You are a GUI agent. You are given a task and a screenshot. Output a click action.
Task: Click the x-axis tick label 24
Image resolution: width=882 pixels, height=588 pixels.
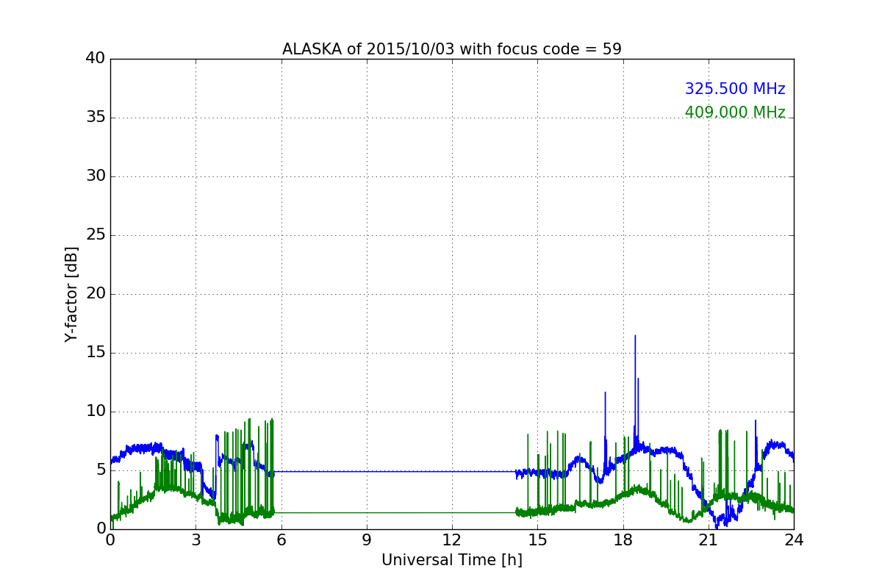[794, 539]
